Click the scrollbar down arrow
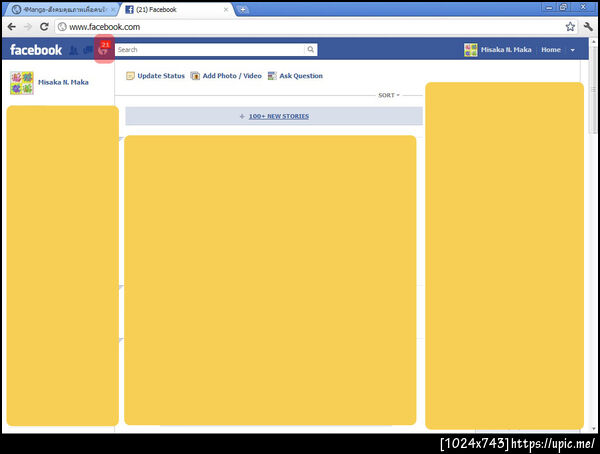The width and height of the screenshot is (600, 454). tap(594, 429)
